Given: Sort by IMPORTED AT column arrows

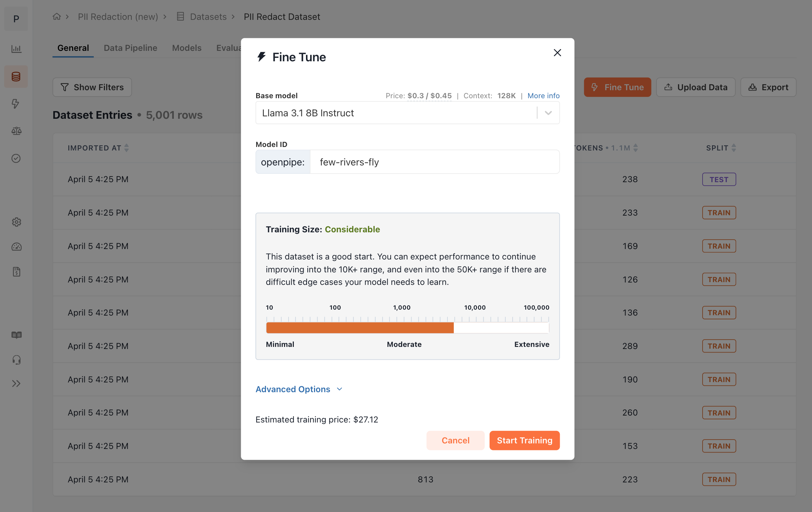Looking at the screenshot, I should 127,148.
